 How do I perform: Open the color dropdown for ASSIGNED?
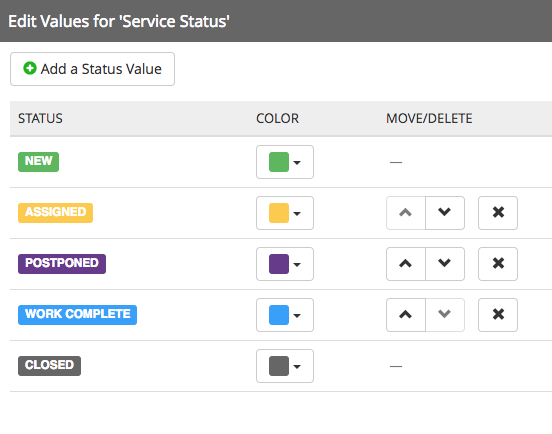pyautogui.click(x=285, y=213)
